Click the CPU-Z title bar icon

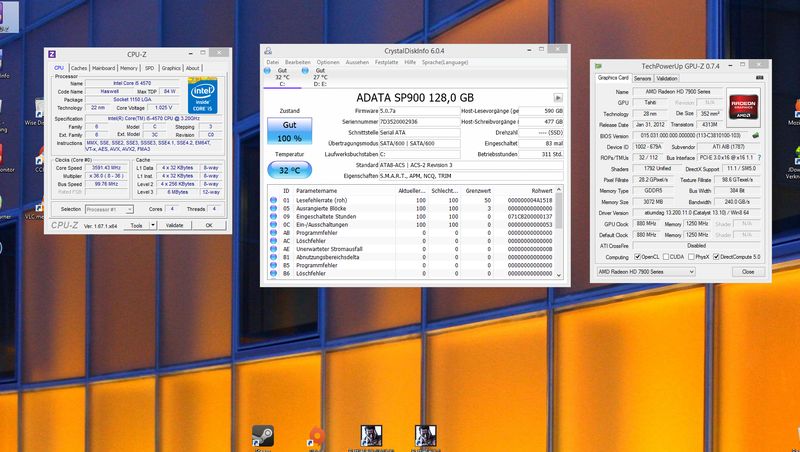point(52,54)
